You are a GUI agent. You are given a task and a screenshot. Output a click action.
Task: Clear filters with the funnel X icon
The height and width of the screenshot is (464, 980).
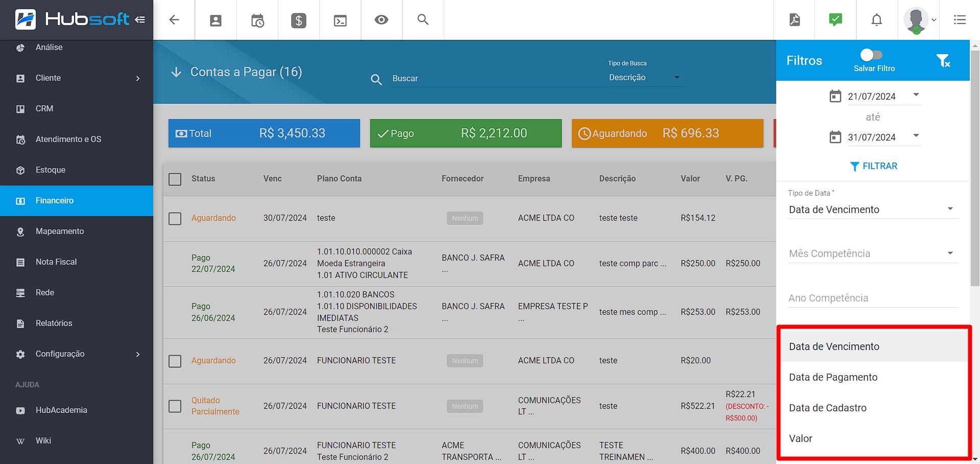point(943,61)
